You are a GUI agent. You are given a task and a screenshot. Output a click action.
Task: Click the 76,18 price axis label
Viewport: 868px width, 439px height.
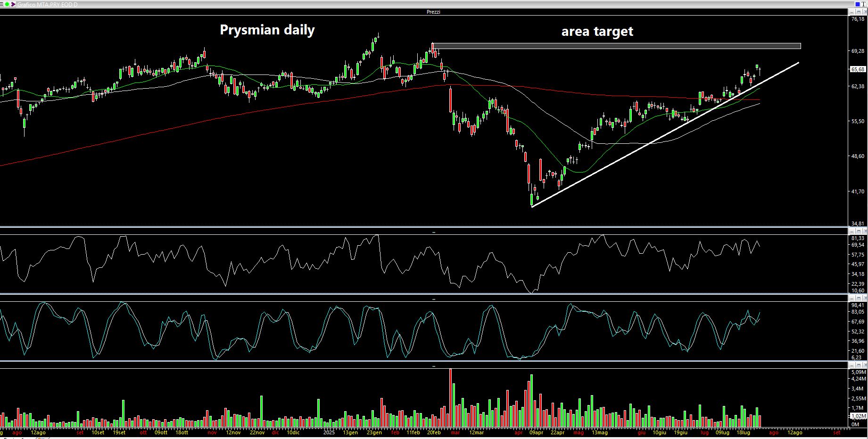(x=858, y=19)
